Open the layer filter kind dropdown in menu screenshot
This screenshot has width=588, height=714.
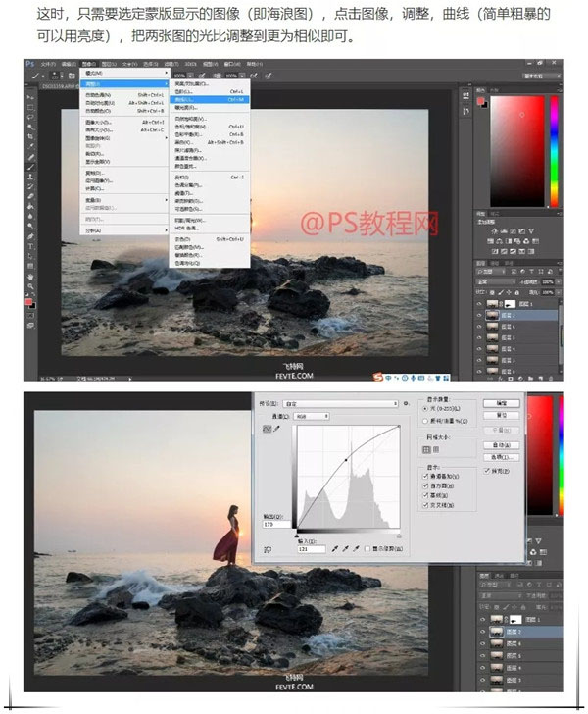click(491, 272)
